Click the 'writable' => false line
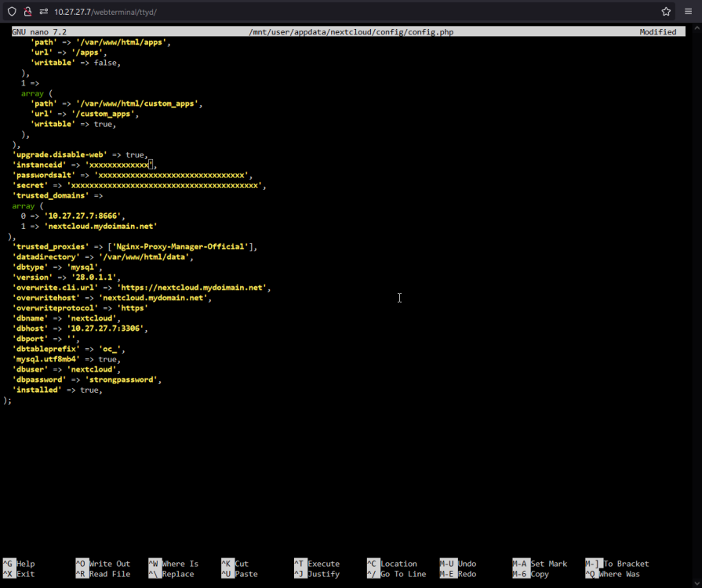The height and width of the screenshot is (588, 702). pos(75,63)
